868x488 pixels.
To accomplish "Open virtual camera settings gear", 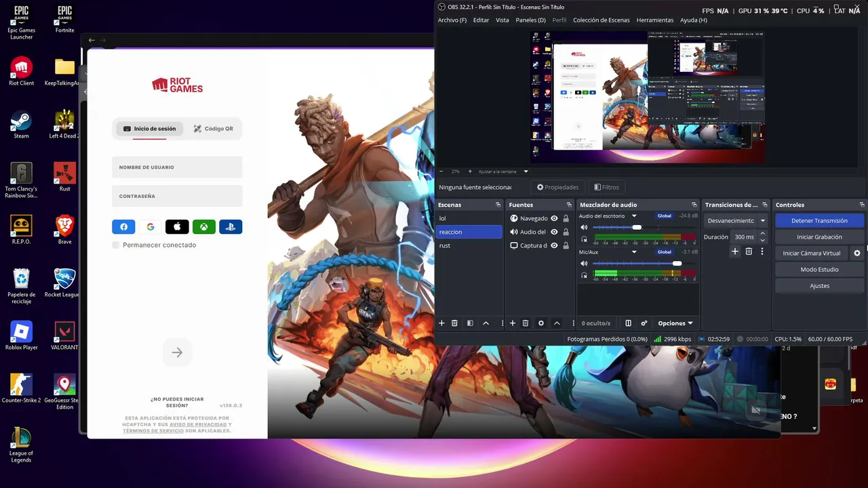I will click(x=857, y=253).
